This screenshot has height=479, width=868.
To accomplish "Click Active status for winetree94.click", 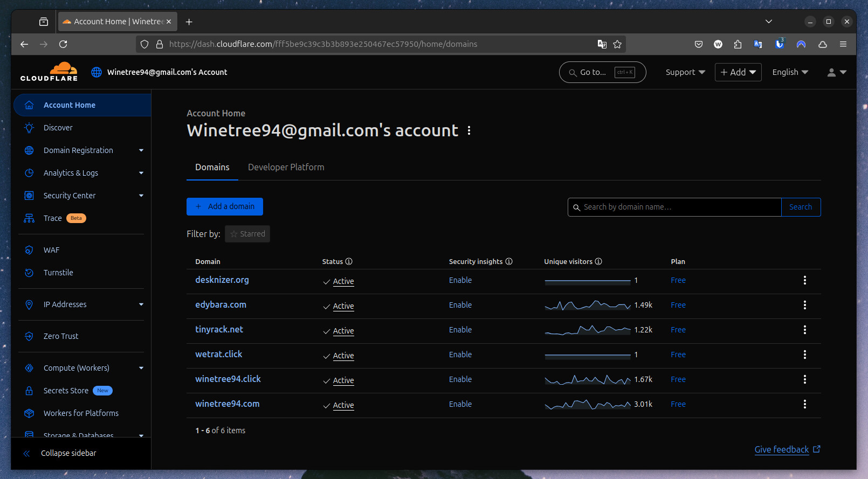I will point(343,380).
